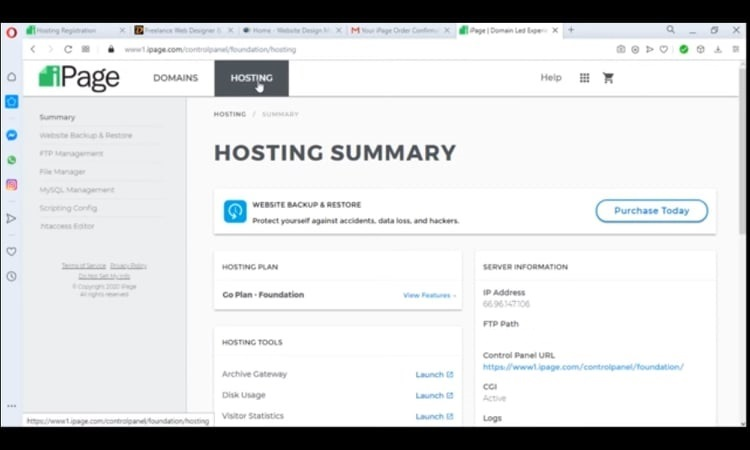Click the Opera logo menu button

pyautogui.click(x=12, y=33)
